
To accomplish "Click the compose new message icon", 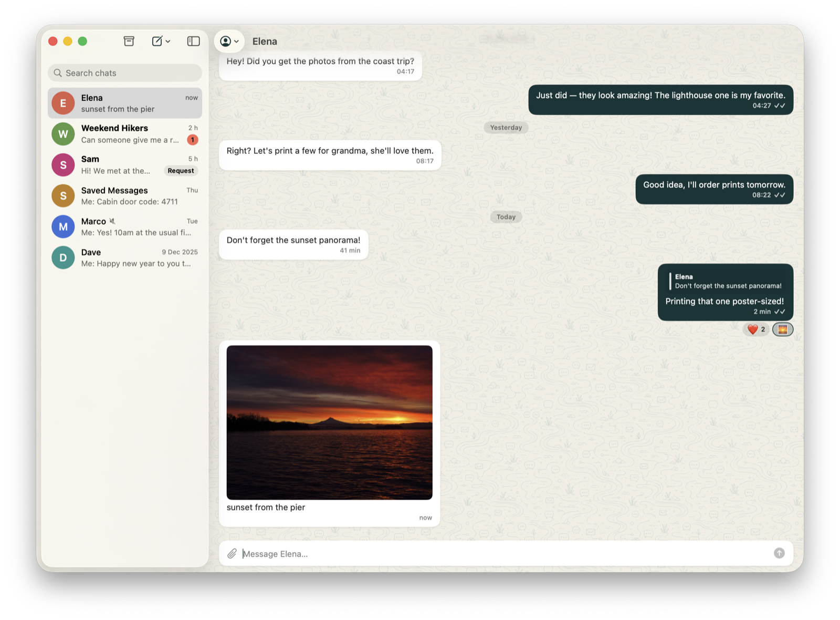I will [157, 41].
